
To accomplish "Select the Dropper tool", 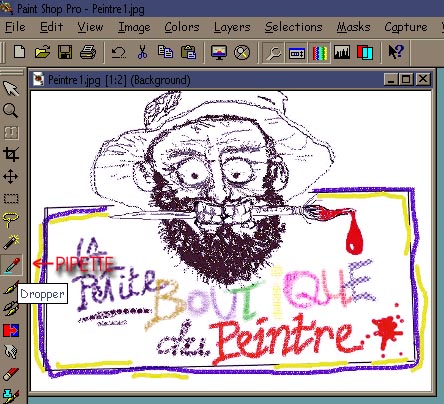I will click(12, 265).
